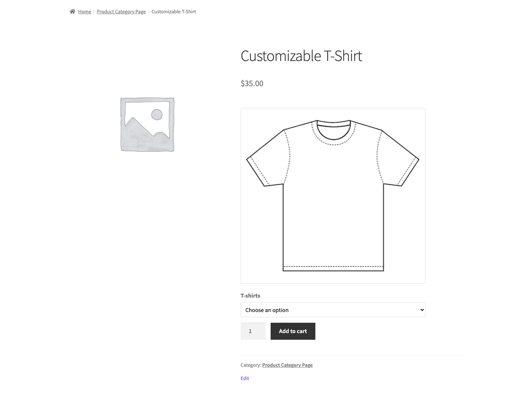The image size is (532, 400).
Task: Open the Product Category Page category link
Action: [287, 365]
